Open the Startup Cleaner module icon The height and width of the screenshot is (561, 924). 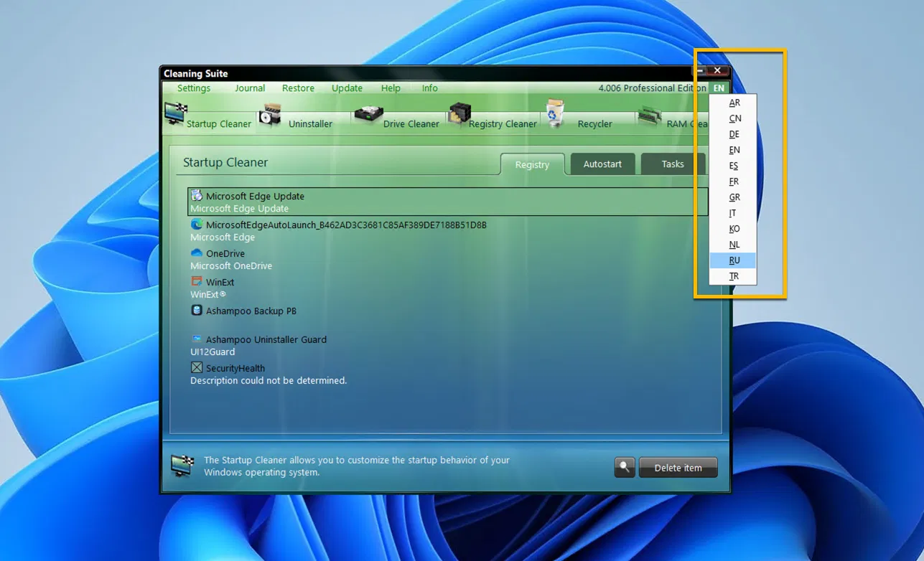176,113
